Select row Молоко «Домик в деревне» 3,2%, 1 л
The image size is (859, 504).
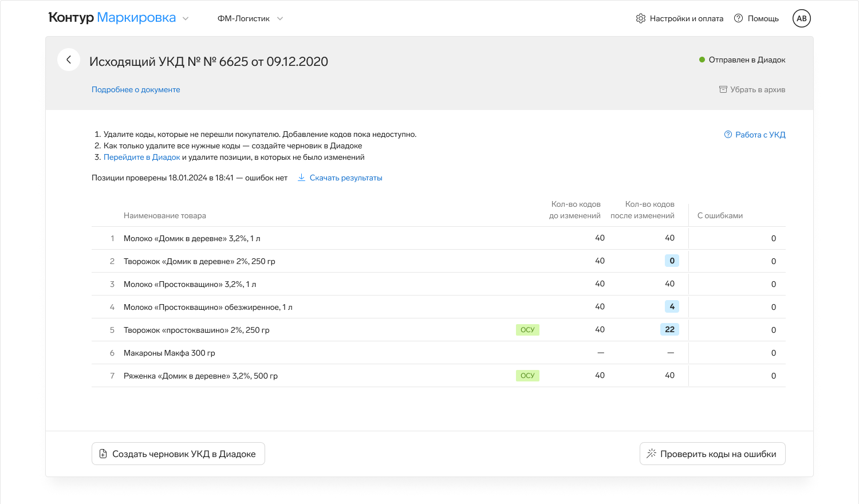click(438, 238)
